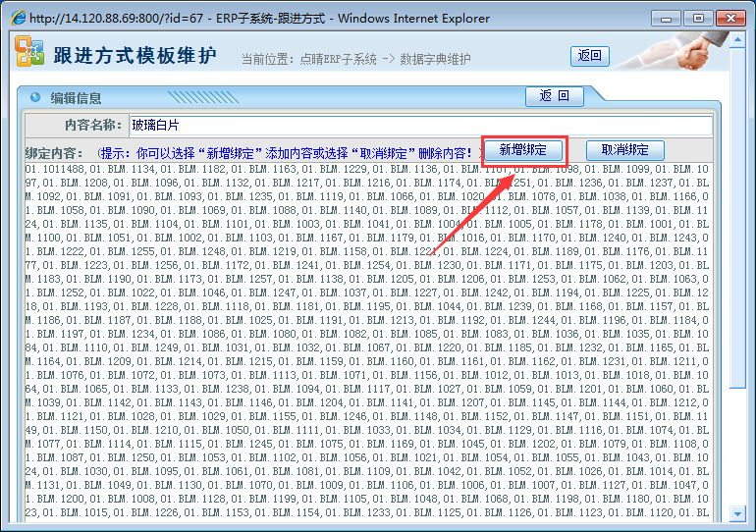The width and height of the screenshot is (756, 532).
Task: Close the ERP browser window
Action: pyautogui.click(x=729, y=18)
